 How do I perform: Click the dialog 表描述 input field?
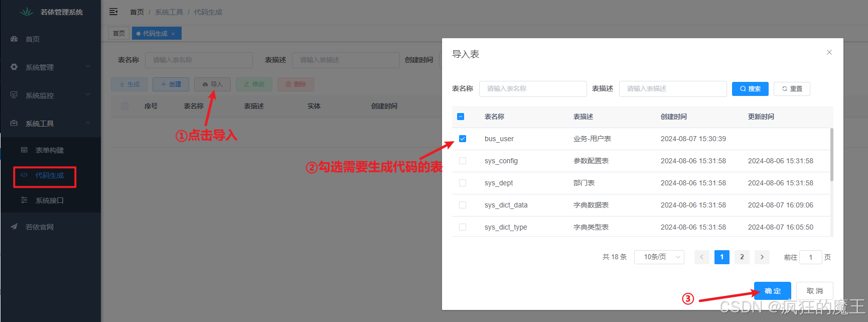click(673, 88)
